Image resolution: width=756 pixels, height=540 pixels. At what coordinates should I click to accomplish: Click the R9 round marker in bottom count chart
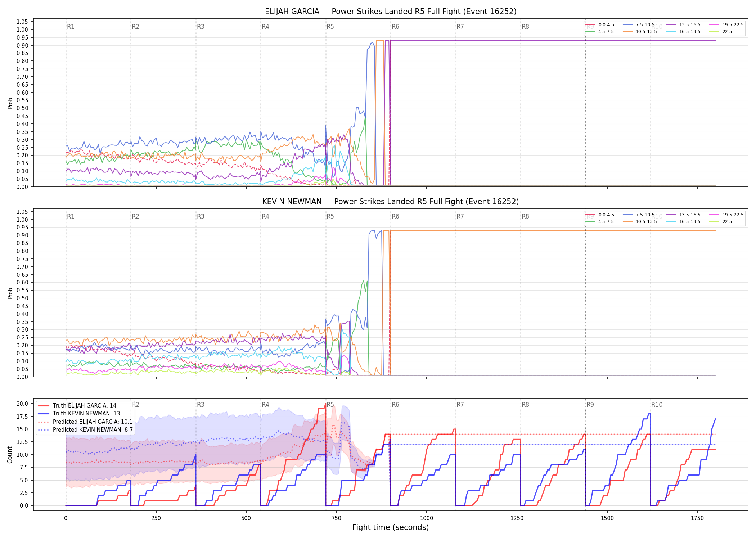pyautogui.click(x=590, y=405)
